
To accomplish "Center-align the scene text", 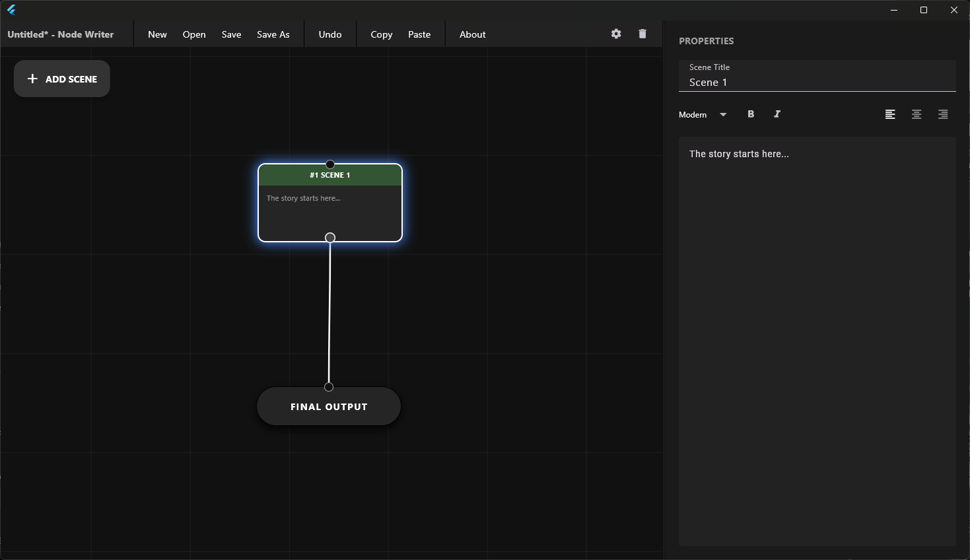I will click(917, 114).
